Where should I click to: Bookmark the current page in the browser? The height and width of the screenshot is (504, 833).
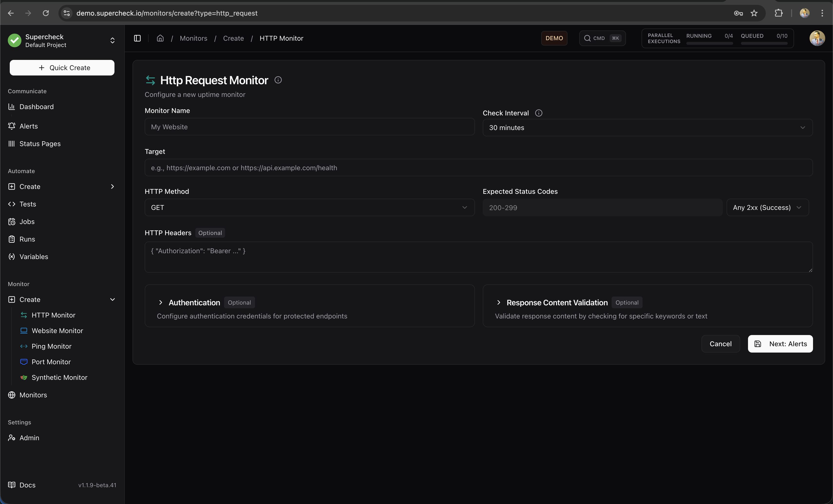coord(754,13)
